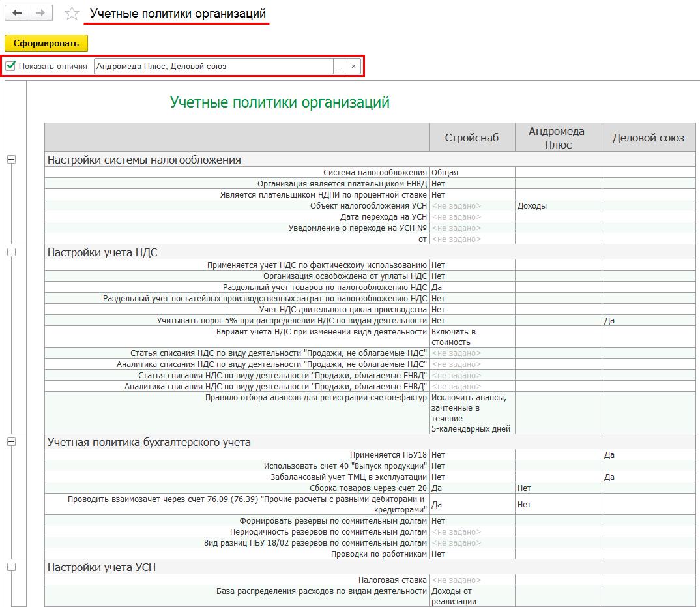The height and width of the screenshot is (607, 700).
Task: Collapse the Настройки системы налогообложения group
Action: coord(12,160)
